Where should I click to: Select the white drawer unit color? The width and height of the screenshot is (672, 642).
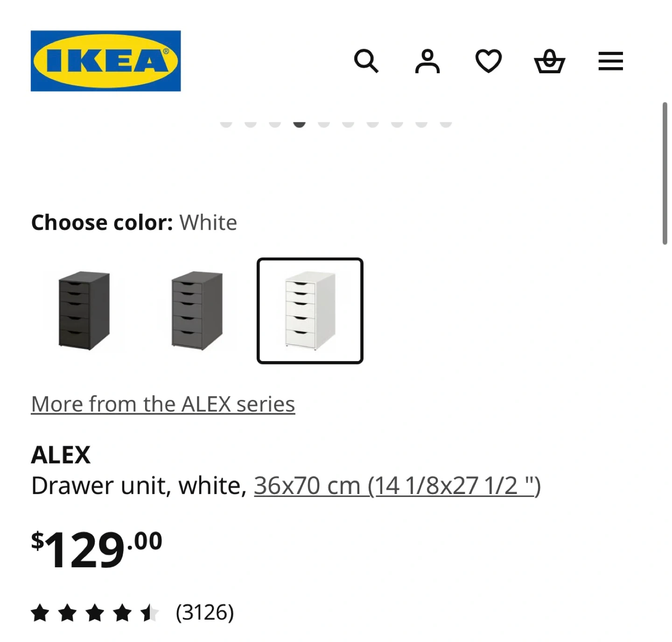coord(310,310)
